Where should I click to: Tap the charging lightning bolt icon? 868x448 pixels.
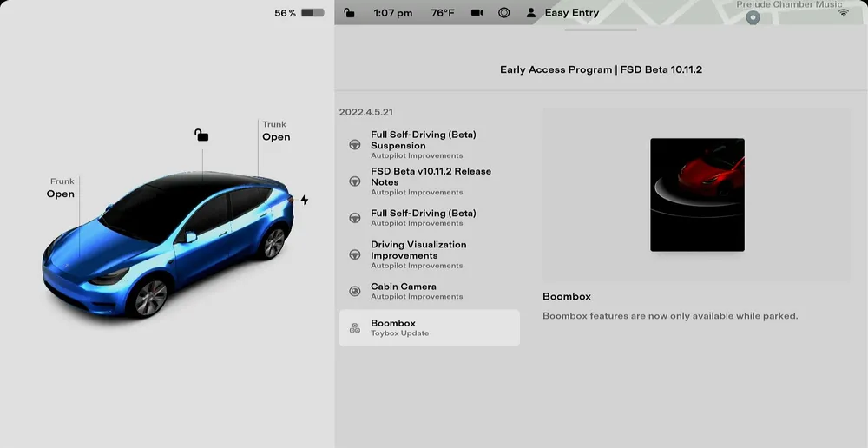pos(305,200)
